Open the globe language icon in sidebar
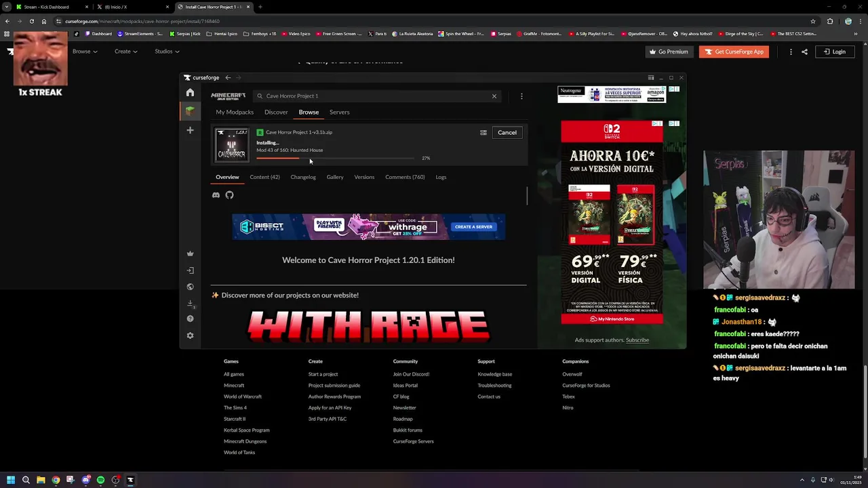 pyautogui.click(x=190, y=287)
